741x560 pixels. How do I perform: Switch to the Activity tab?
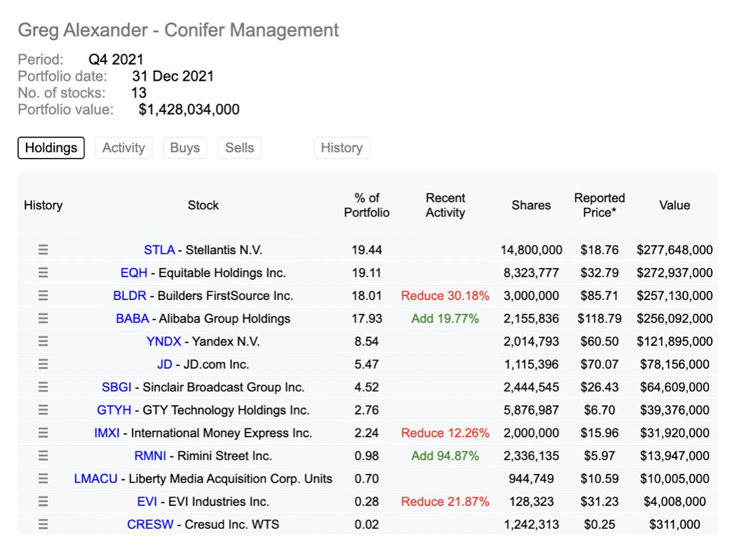124,147
